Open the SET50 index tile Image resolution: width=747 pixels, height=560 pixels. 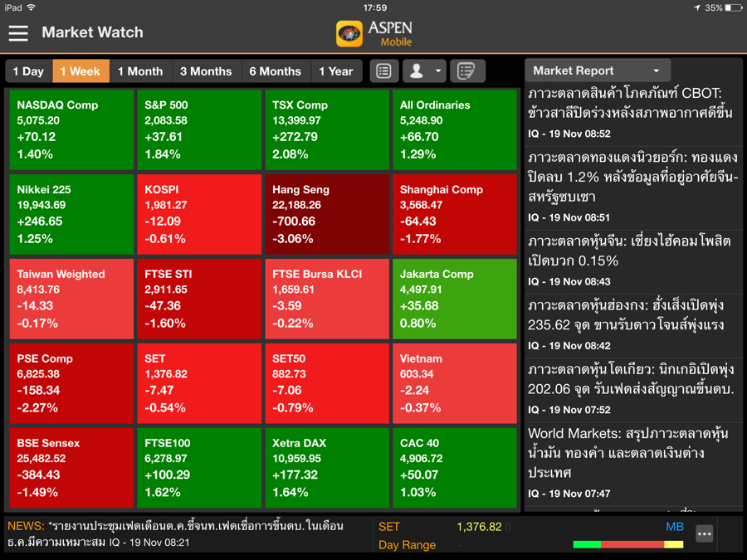tap(327, 383)
